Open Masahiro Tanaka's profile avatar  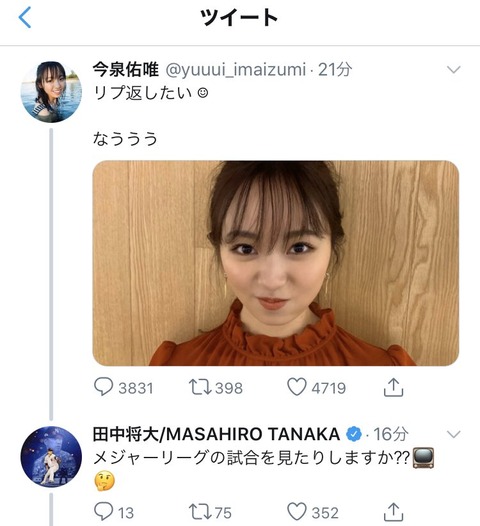pyautogui.click(x=51, y=456)
